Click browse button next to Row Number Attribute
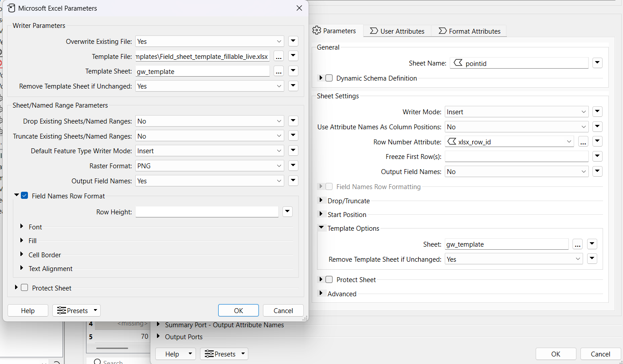Image resolution: width=623 pixels, height=364 pixels. point(583,142)
